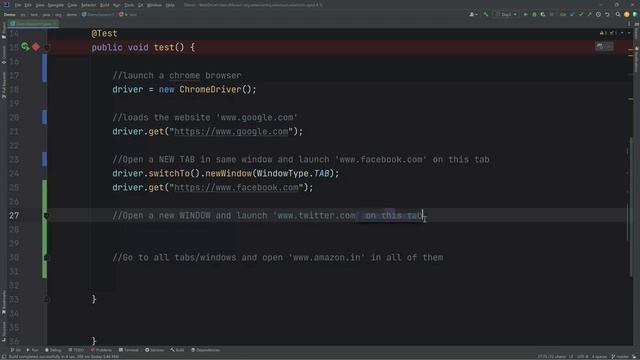Click the Build hammer icon in toolbar
Image resolution: width=640 pixels, height=360 pixels.
[486, 14]
